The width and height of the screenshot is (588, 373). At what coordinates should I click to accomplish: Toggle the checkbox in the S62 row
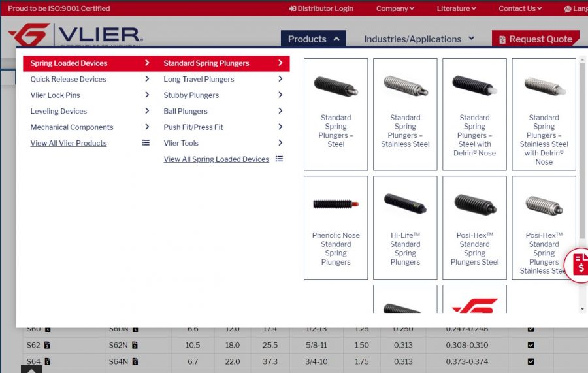531,345
